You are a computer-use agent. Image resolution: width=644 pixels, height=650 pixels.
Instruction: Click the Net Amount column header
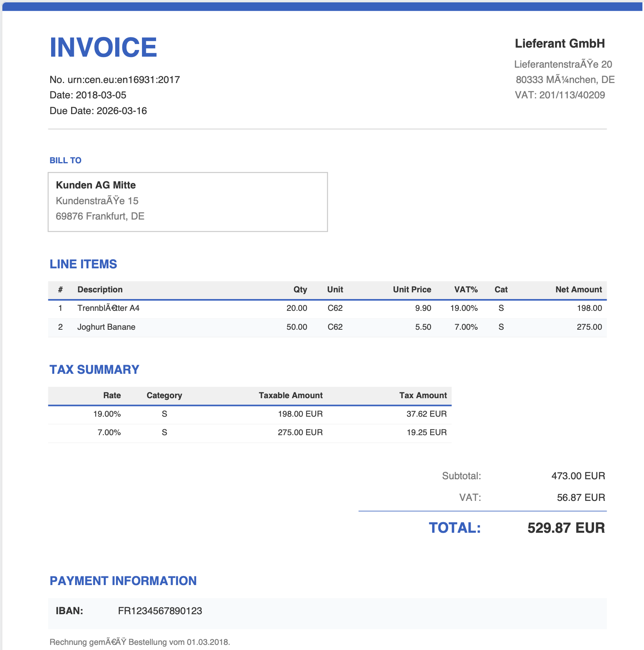click(x=578, y=290)
